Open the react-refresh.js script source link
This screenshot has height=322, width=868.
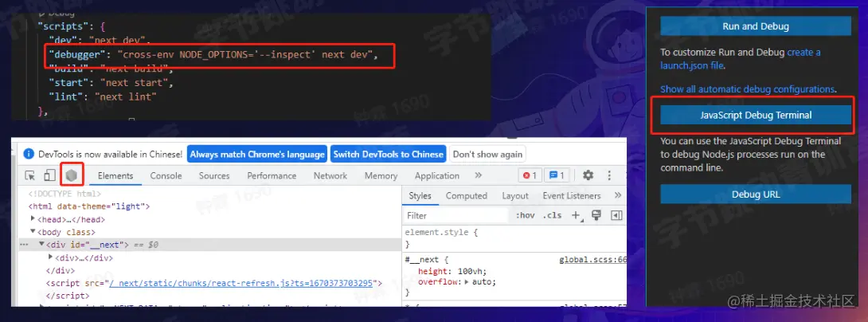242,283
